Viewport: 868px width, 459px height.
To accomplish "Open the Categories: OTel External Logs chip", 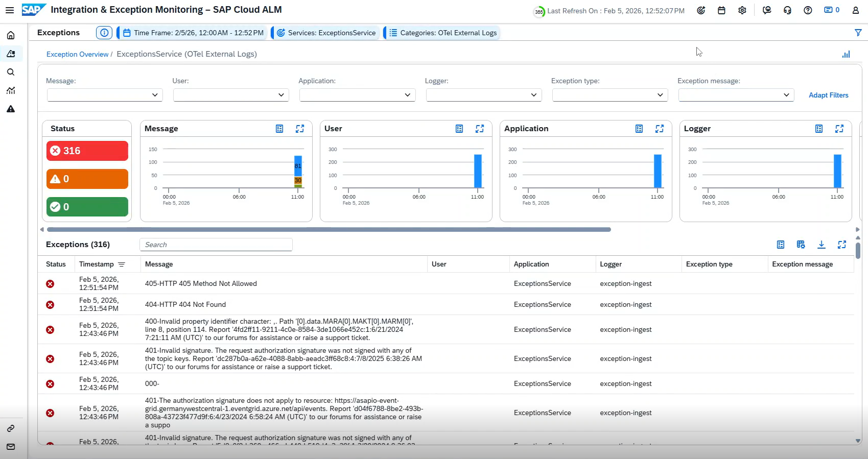I will click(442, 33).
